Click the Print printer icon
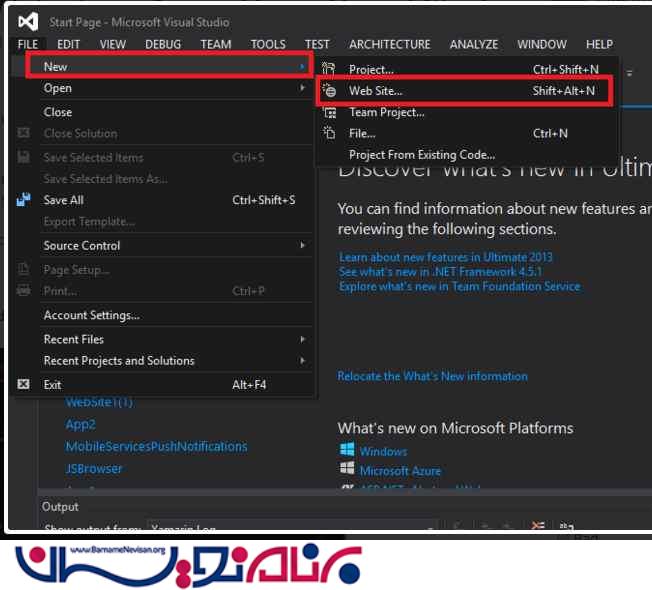 (x=23, y=290)
